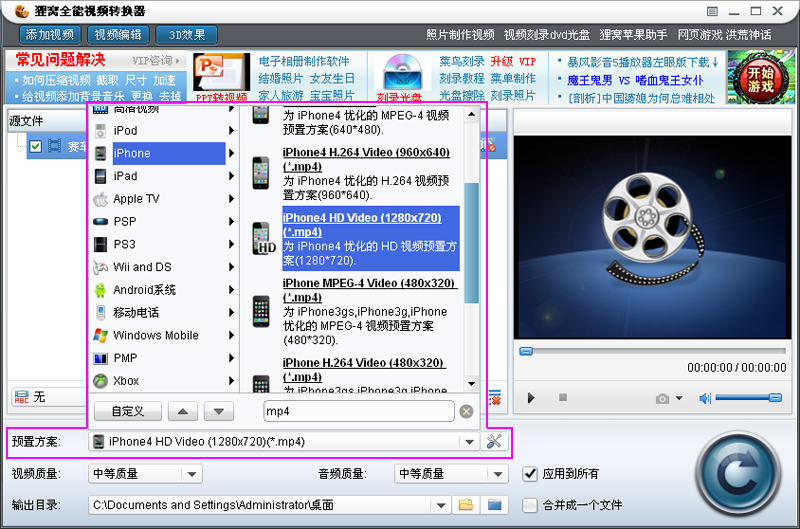Screen dimensions: 800x529
Task: Mute audio with the speaker icon
Action: 705,398
